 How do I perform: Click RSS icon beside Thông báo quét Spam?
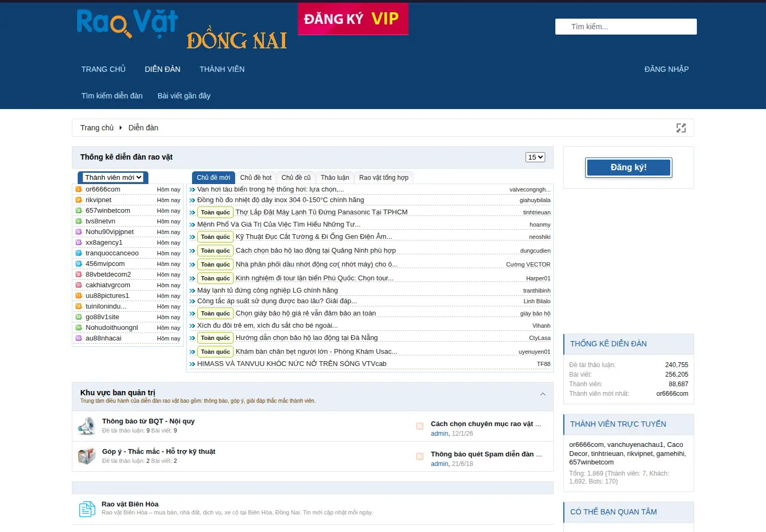tap(420, 456)
